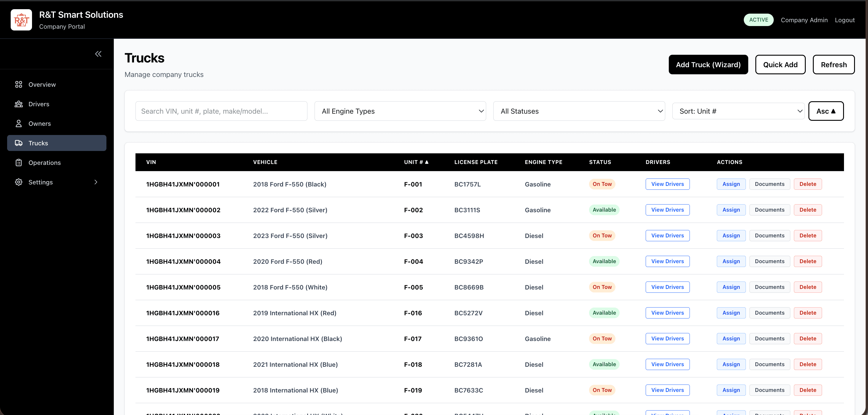Delete truck F-003
The height and width of the screenshot is (415, 868).
(x=808, y=236)
